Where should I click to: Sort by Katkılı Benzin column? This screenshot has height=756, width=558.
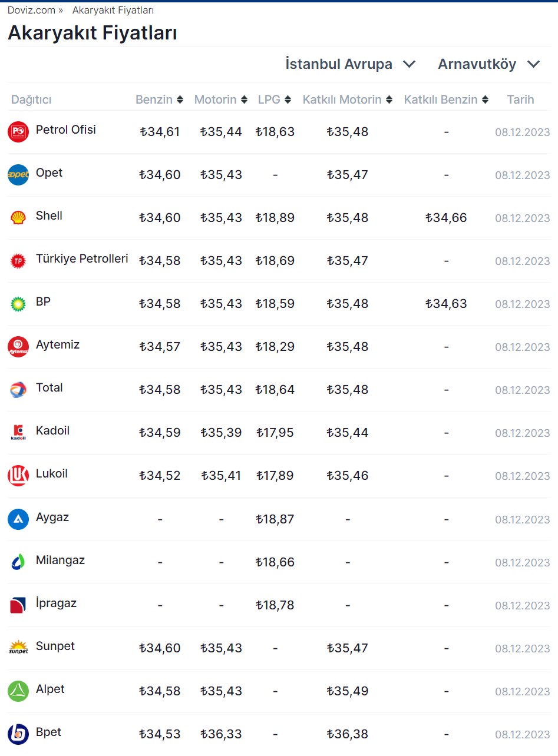446,100
